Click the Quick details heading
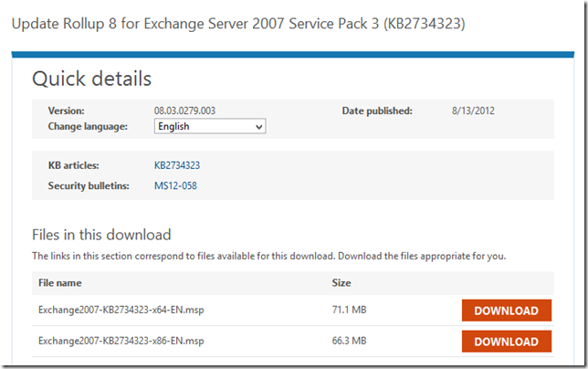The height and width of the screenshot is (369, 588). pyautogui.click(x=92, y=79)
